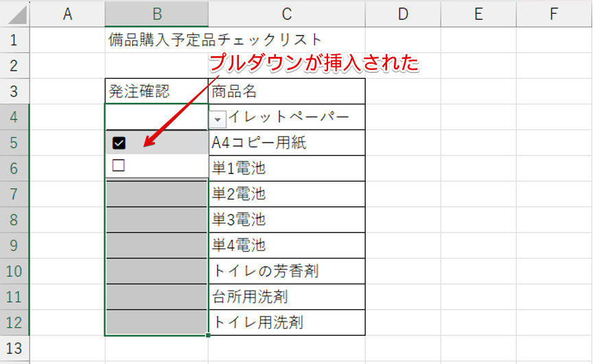Click the empty active cell B4
The image size is (595, 364).
click(x=156, y=117)
